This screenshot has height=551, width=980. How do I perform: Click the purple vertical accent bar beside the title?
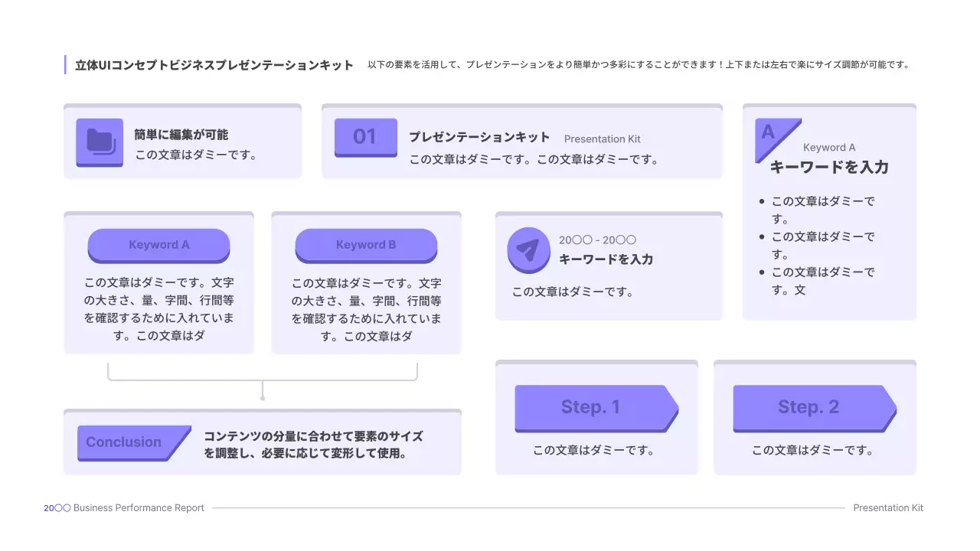(x=65, y=65)
